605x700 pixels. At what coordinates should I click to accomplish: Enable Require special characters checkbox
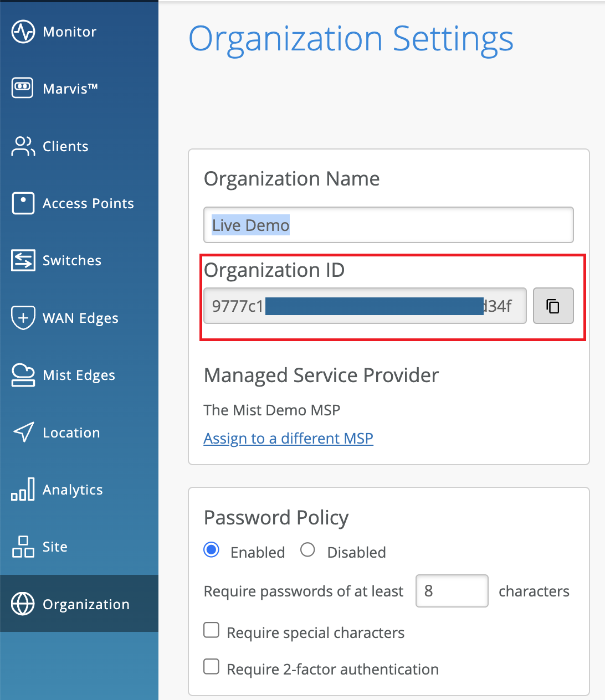[212, 630]
